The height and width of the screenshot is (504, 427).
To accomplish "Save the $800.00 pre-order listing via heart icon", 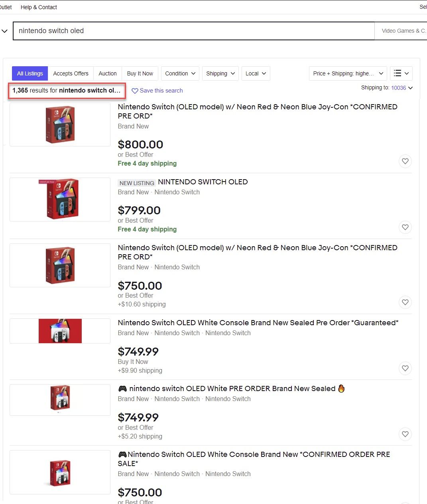I will pos(405,161).
